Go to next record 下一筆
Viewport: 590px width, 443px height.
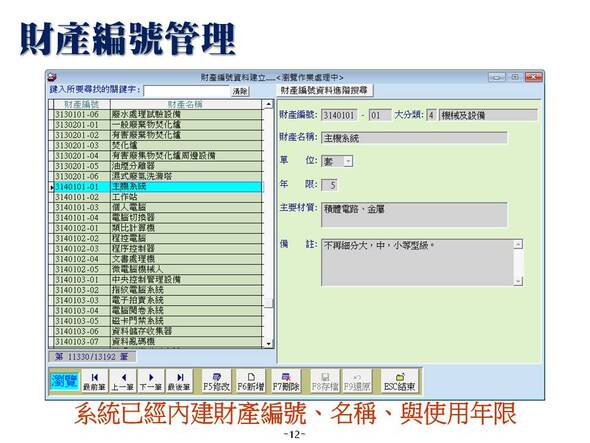(151, 381)
